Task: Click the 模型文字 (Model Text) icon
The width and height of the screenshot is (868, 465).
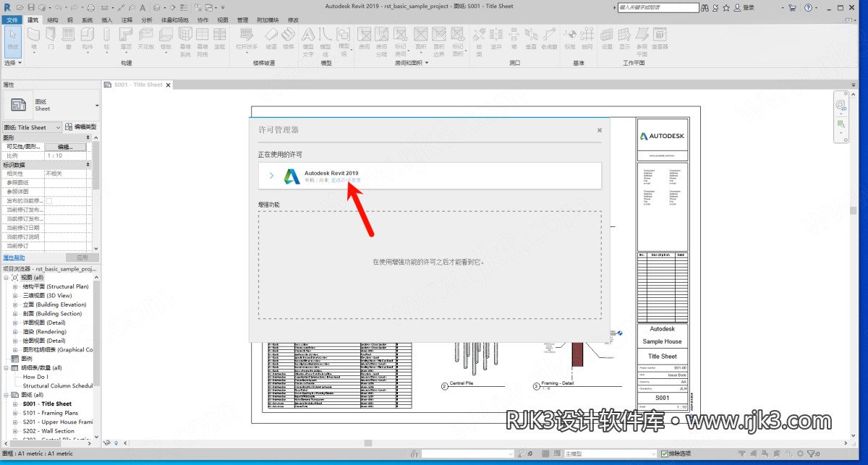Action: [308, 35]
